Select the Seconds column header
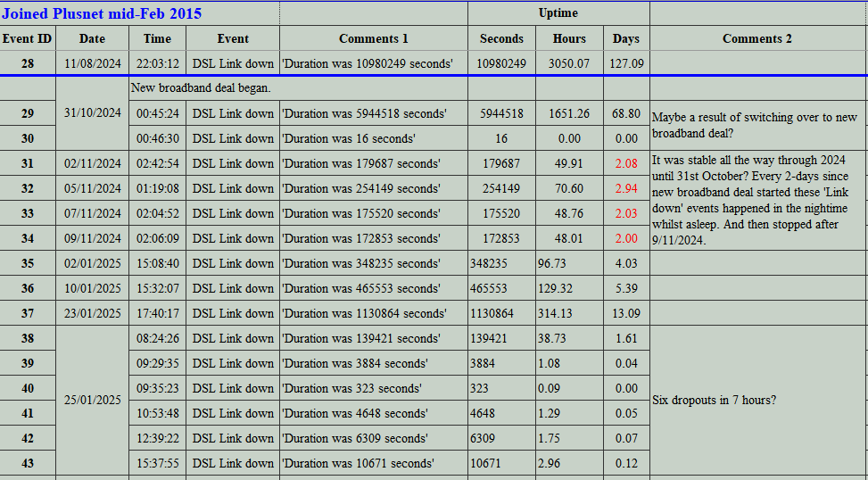Viewport: 868px width, 480px height. pos(501,38)
